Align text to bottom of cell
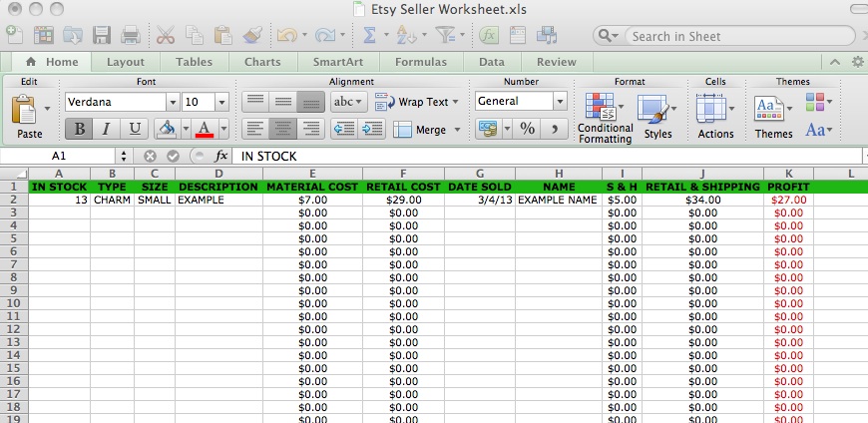Image resolution: width=868 pixels, height=423 pixels. coord(310,102)
